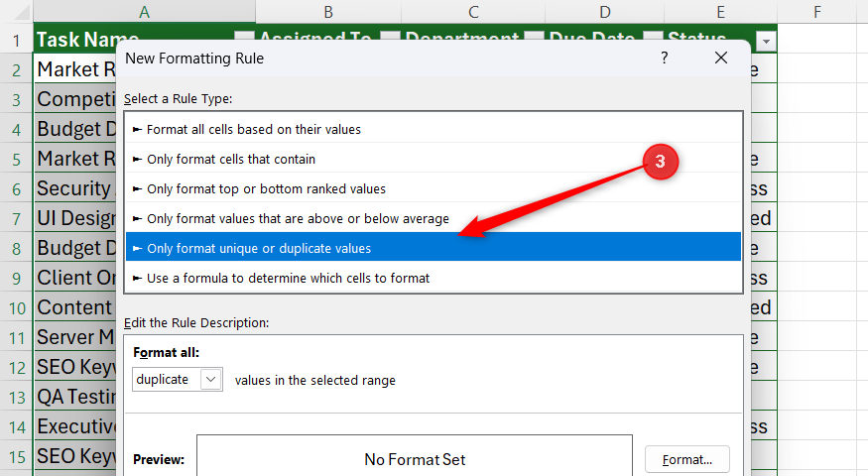The image size is (868, 476).
Task: Click the 'values in the selected range' label
Action: pyautogui.click(x=315, y=380)
